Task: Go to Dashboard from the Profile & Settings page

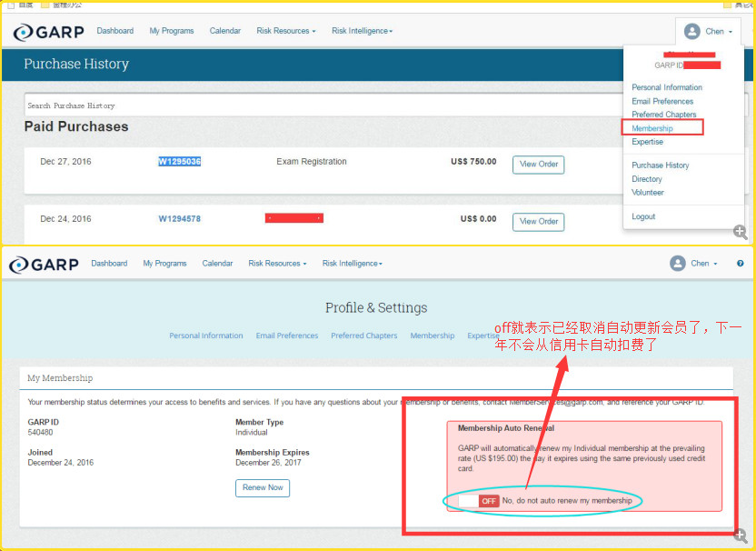Action: 109,264
